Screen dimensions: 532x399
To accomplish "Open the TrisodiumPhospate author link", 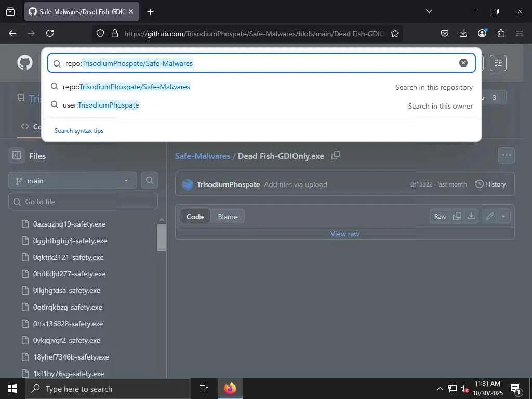I will pyautogui.click(x=228, y=184).
